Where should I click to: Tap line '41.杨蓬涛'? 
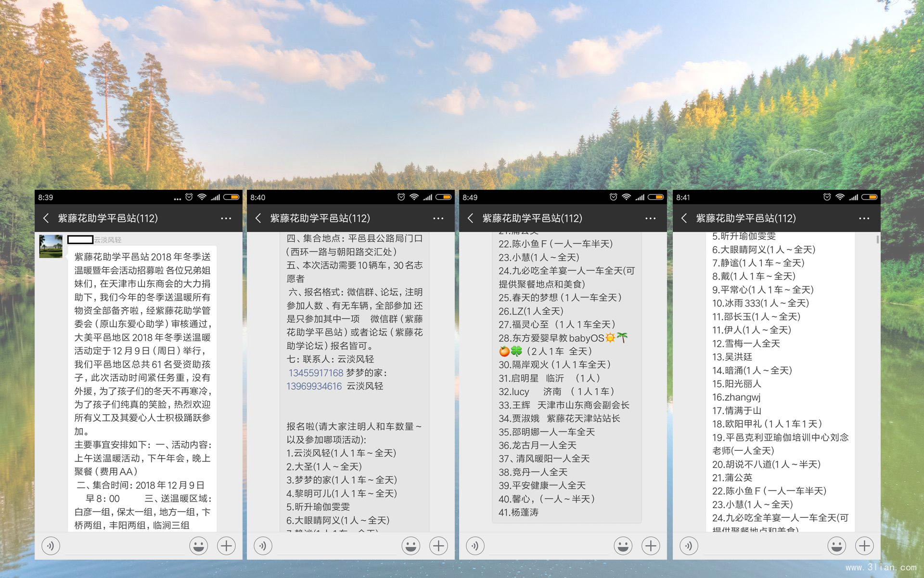(519, 513)
